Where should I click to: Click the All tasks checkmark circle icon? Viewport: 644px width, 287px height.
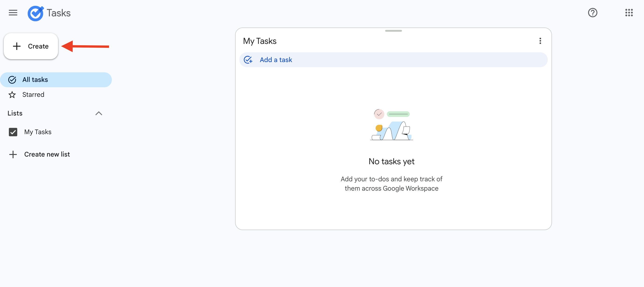[x=12, y=80]
